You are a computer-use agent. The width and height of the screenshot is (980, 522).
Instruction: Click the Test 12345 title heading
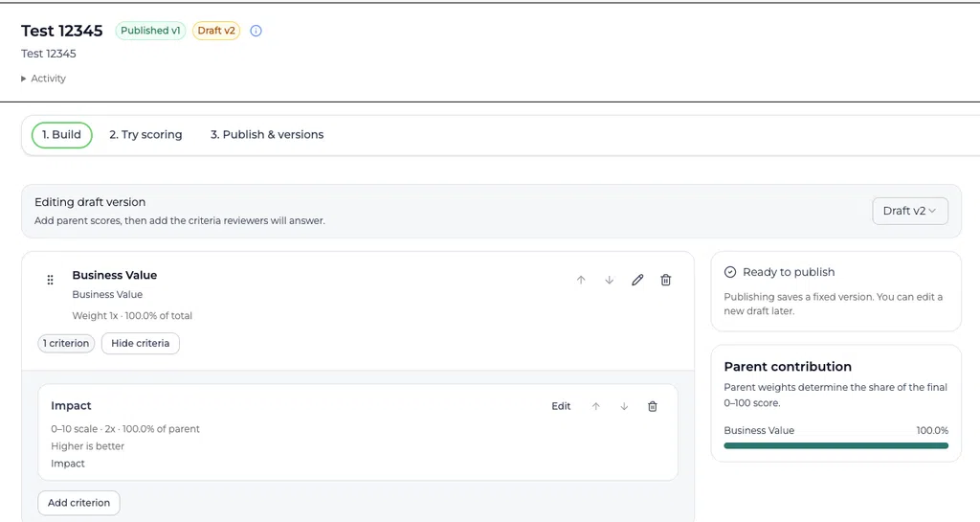click(62, 31)
